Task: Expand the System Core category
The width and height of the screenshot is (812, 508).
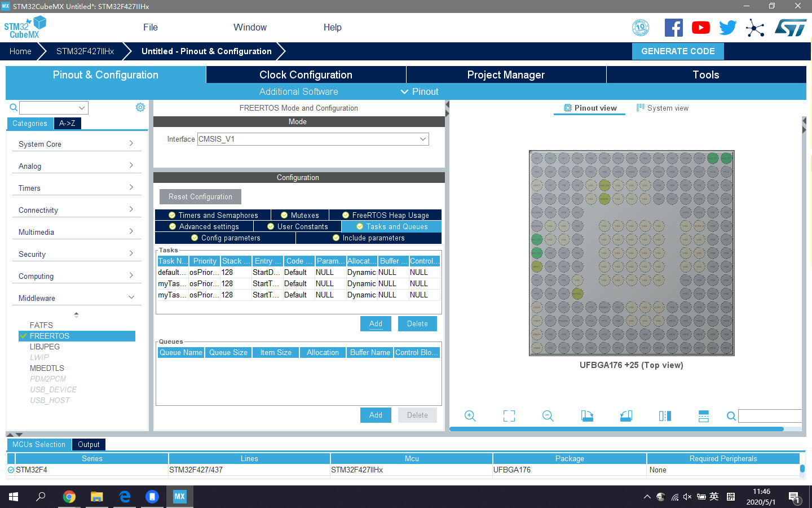Action: click(77, 144)
